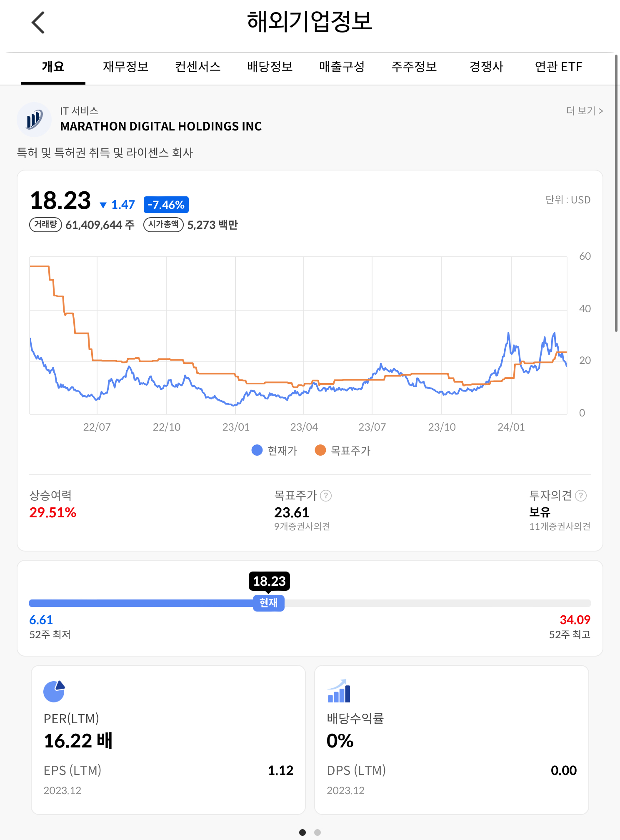Click the 29.51% 상승여력 value

[53, 512]
